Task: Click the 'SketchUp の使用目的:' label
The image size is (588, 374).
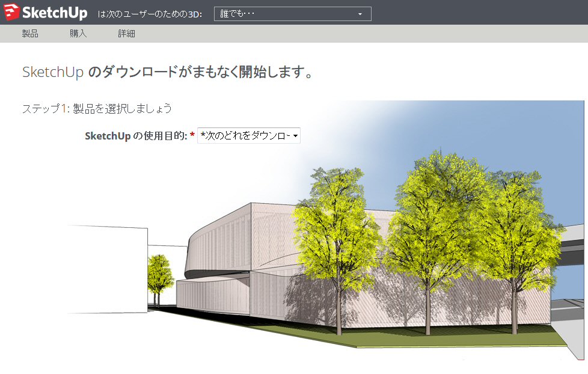Action: (136, 136)
